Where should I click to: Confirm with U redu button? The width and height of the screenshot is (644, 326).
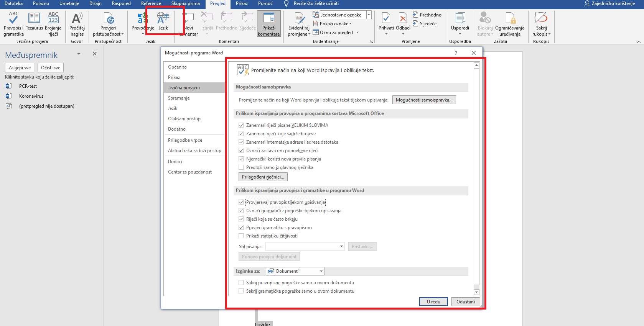433,302
